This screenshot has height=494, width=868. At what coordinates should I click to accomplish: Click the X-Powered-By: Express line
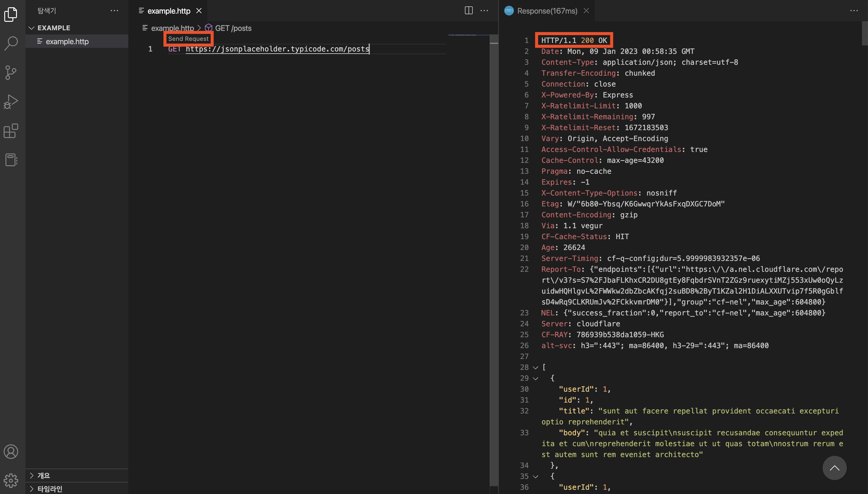[x=587, y=95]
